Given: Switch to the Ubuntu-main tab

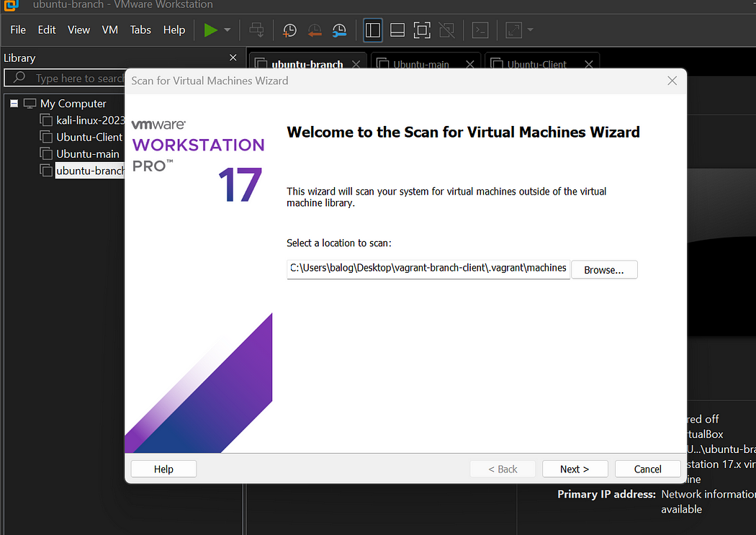Looking at the screenshot, I should 421,64.
